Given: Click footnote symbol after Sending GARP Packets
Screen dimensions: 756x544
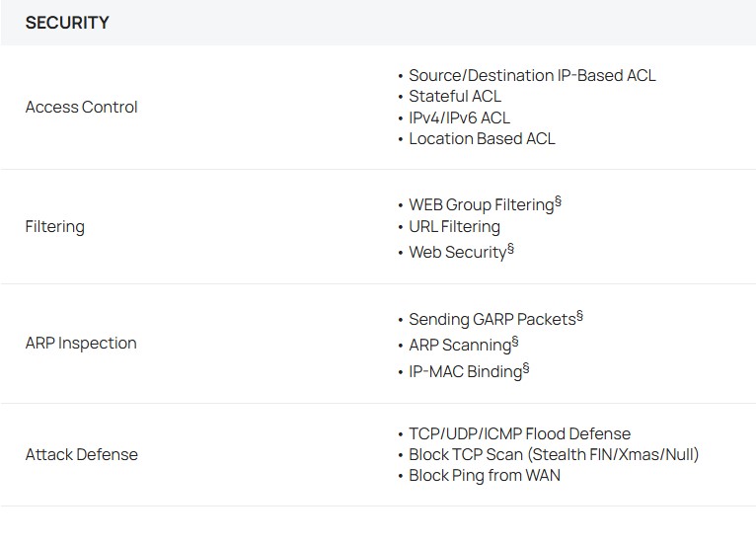Looking at the screenshot, I should pos(579,315).
